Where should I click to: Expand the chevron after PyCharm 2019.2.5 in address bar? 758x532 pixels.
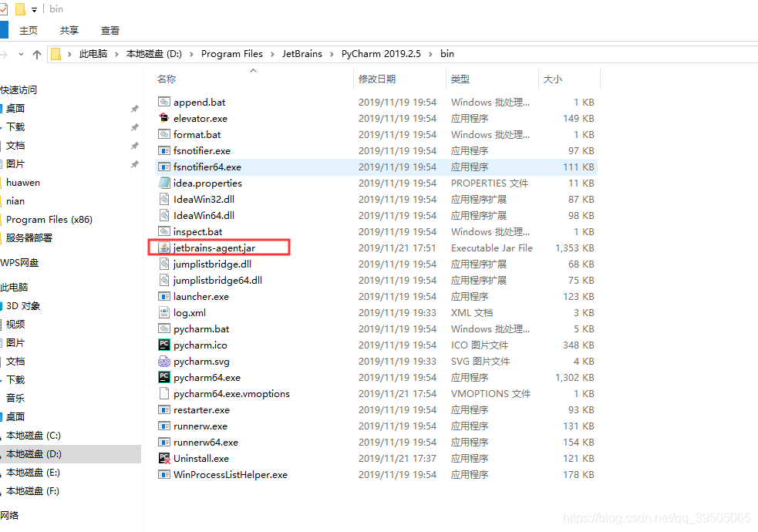pyautogui.click(x=430, y=54)
